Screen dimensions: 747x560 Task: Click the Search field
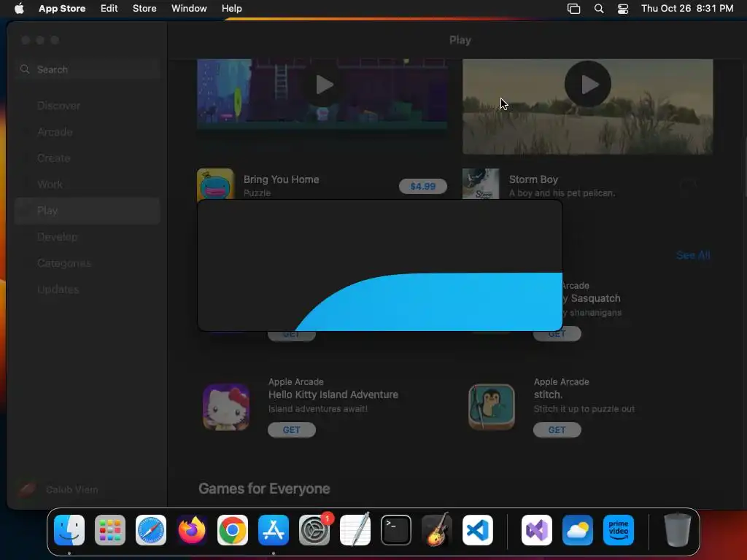[x=88, y=69]
